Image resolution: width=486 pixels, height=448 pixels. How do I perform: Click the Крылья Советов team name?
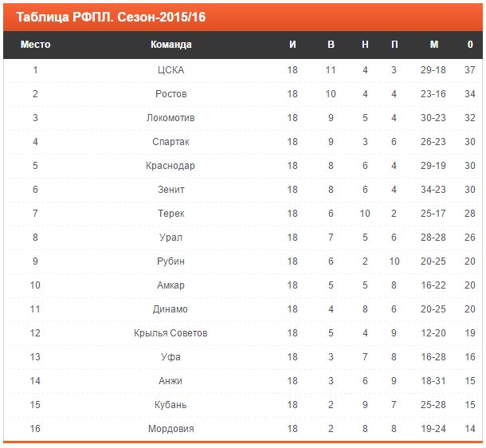pos(170,333)
